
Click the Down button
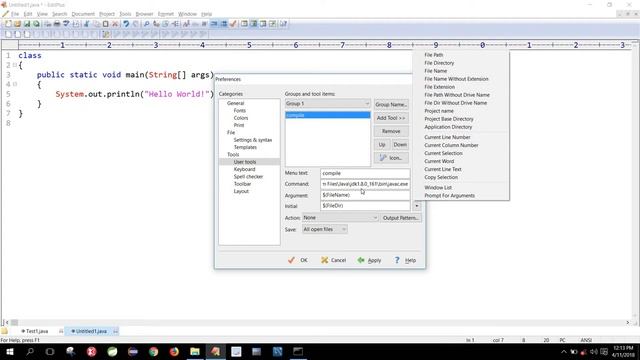pyautogui.click(x=400, y=144)
